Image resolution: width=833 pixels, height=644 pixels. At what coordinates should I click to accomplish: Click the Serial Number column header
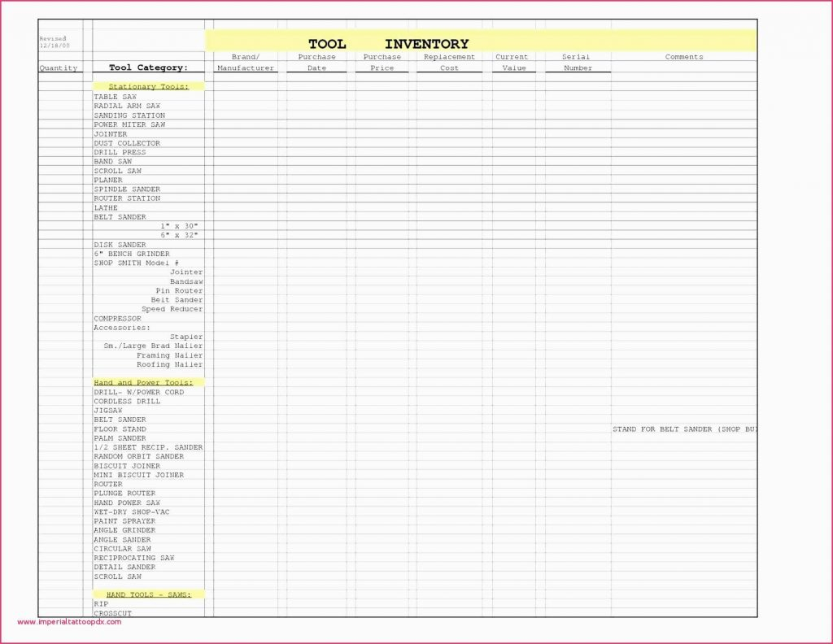tap(577, 62)
